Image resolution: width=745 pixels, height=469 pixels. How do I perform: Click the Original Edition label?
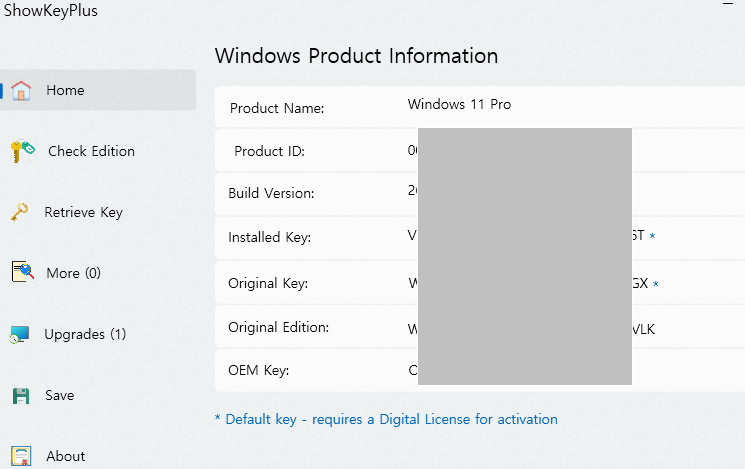tap(278, 327)
